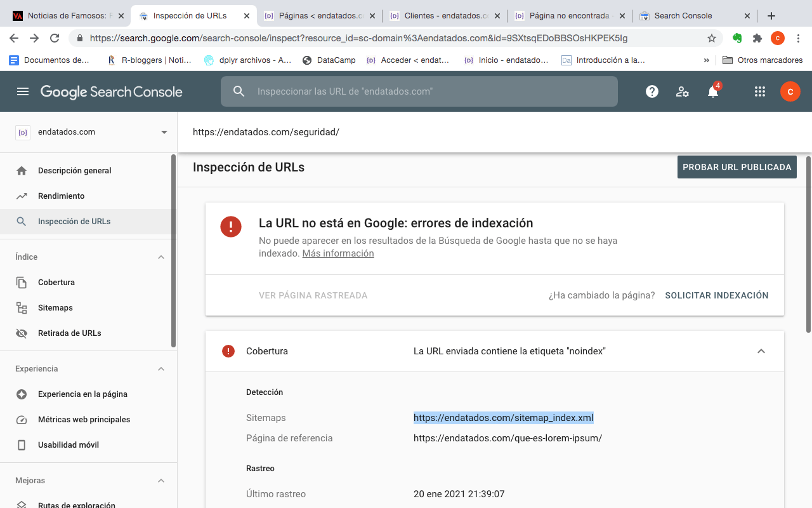Open the help question mark icon
Screen dimensions: 812x508
(x=652, y=91)
